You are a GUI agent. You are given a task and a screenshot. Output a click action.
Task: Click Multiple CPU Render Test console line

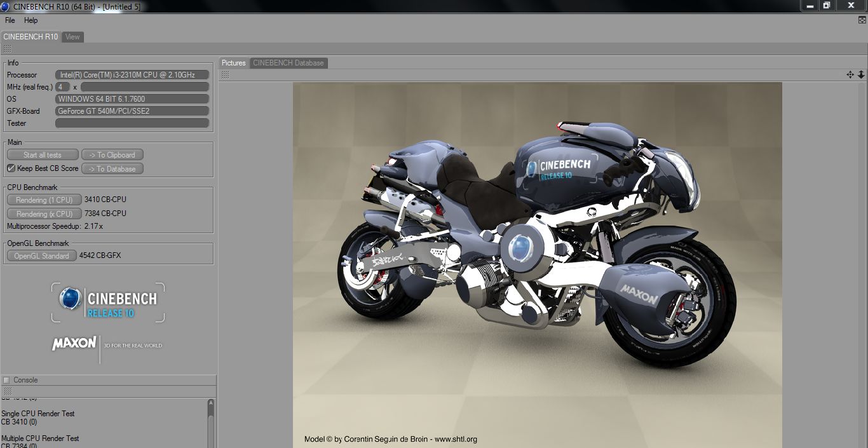(x=40, y=438)
